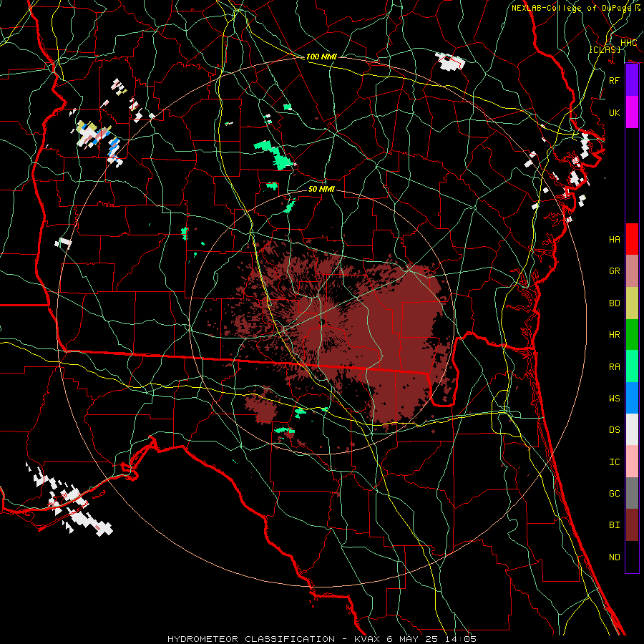Click the BD yellow legend swatch

point(632,303)
